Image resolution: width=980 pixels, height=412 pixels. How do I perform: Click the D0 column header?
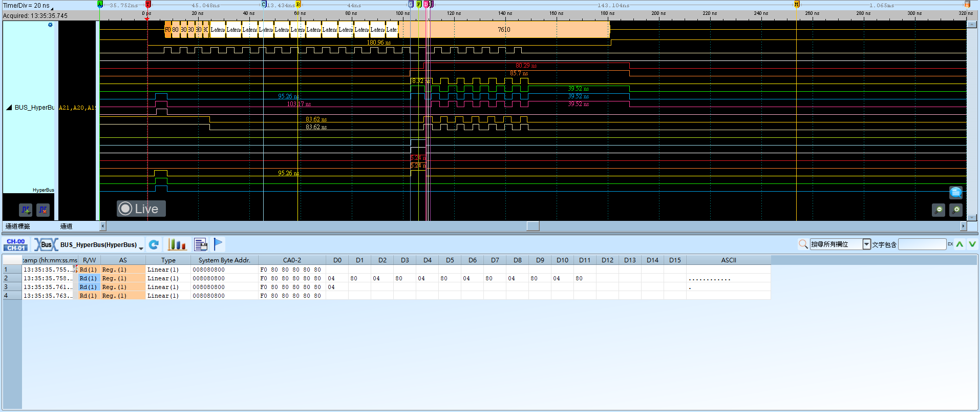click(337, 260)
